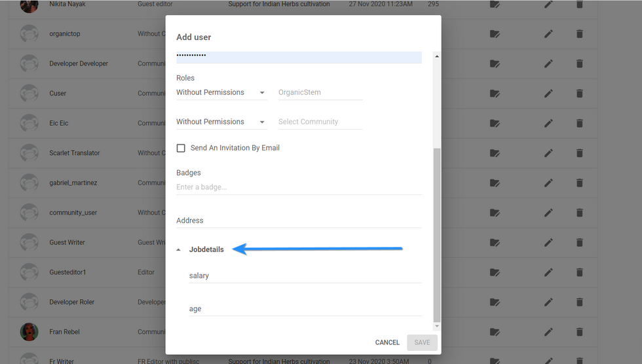Edit Developer Developer with the pencil icon
This screenshot has width=642, height=364.
coord(548,64)
